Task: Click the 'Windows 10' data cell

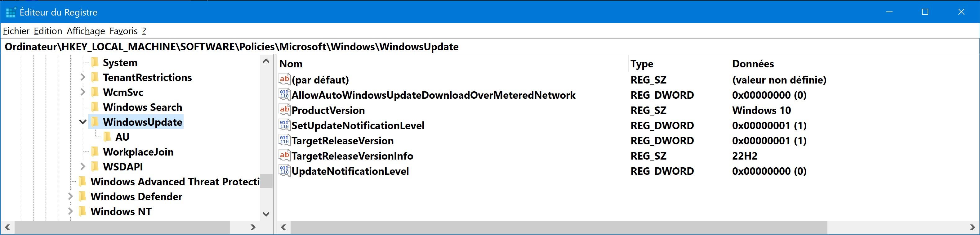Action: pyautogui.click(x=762, y=110)
